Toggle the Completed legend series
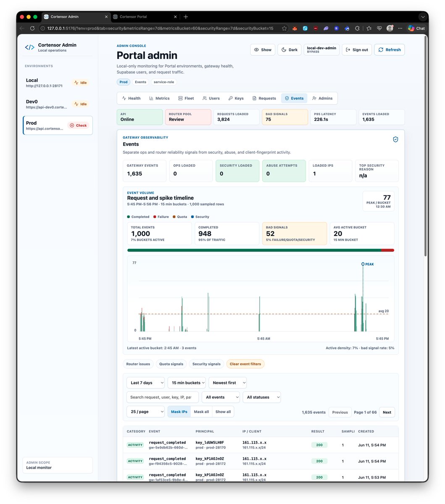 pyautogui.click(x=138, y=217)
